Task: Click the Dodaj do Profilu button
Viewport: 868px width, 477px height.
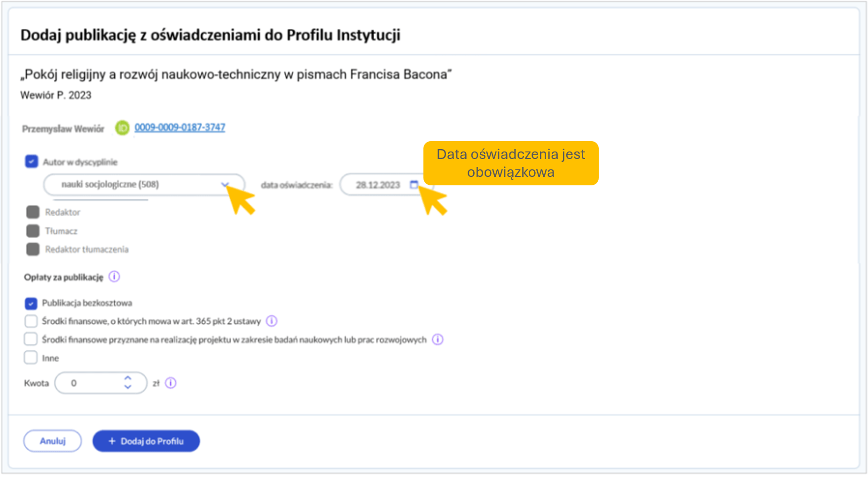Action: point(146,441)
